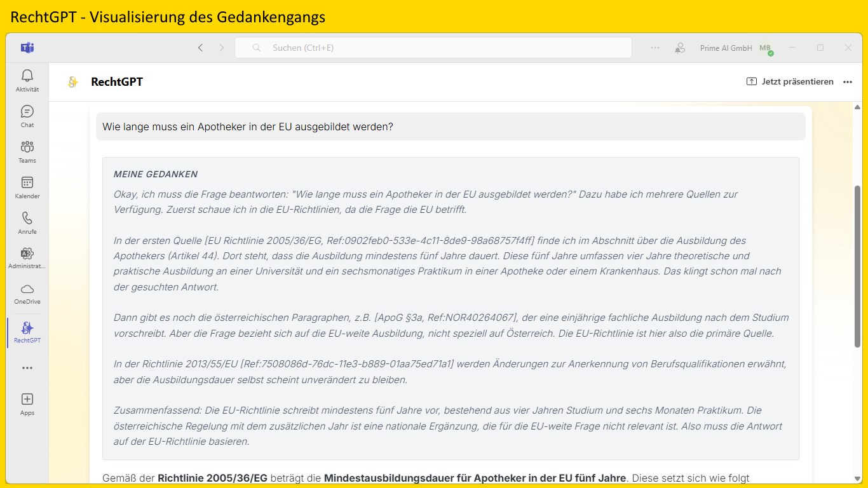Close the Teams window
868x488 pixels.
click(x=848, y=48)
